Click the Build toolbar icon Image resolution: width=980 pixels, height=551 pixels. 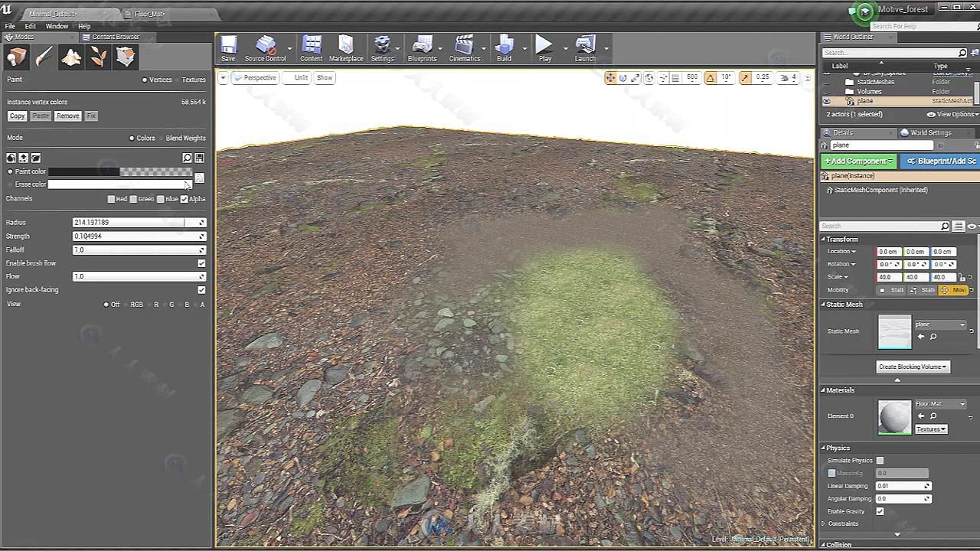(x=504, y=48)
